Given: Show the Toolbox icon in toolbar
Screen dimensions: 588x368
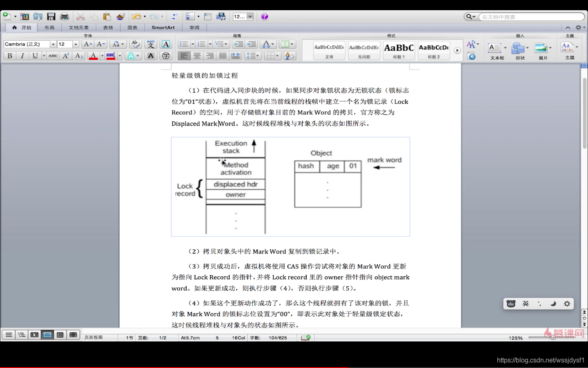Looking at the screenshot, I should [x=207, y=16].
